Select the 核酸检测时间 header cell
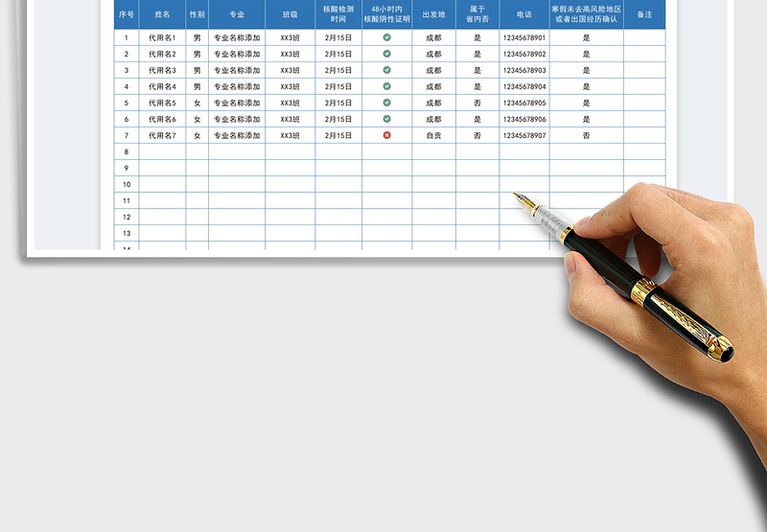This screenshot has height=532, width=767. coord(338,14)
